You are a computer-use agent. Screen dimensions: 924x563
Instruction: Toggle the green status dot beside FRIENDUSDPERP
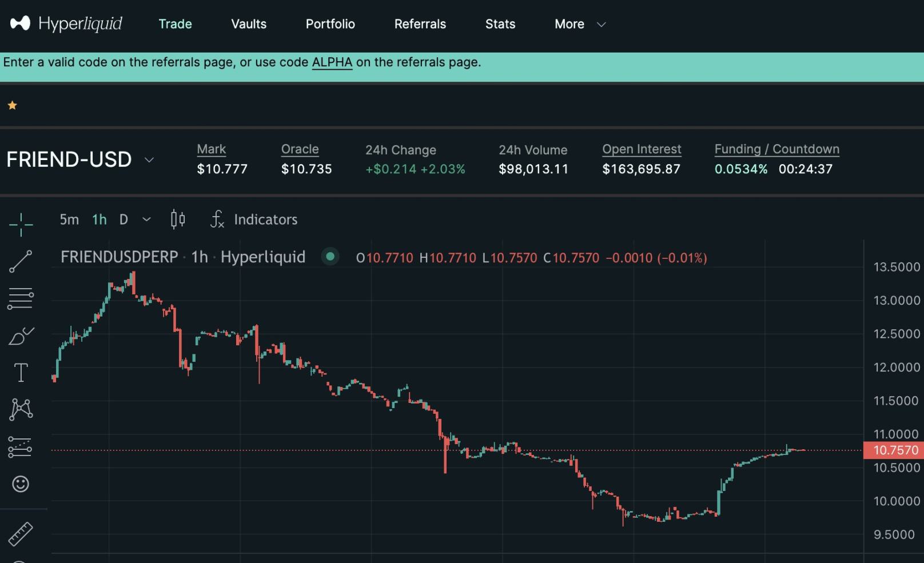330,257
